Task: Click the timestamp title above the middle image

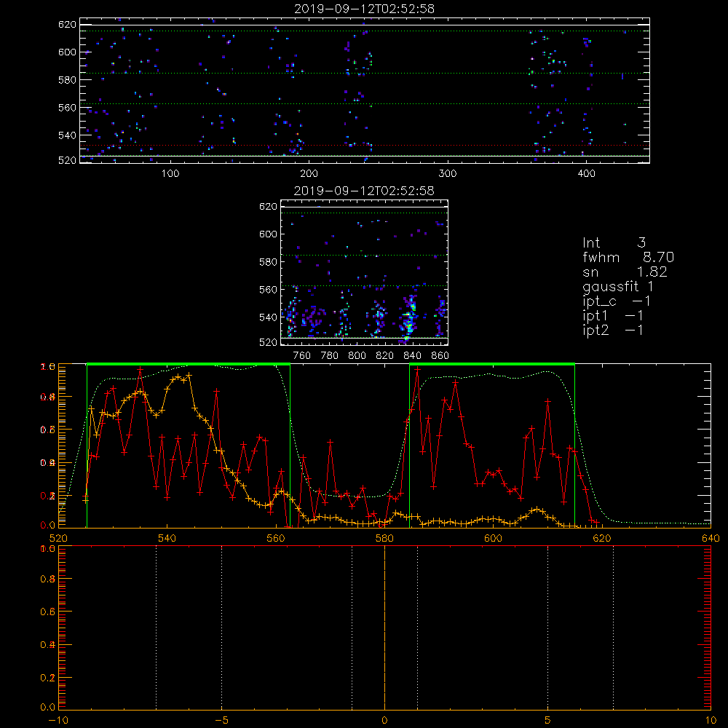Action: [x=364, y=191]
